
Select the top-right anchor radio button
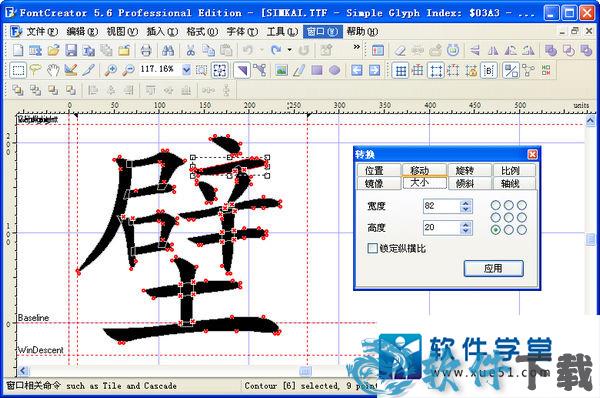point(522,205)
